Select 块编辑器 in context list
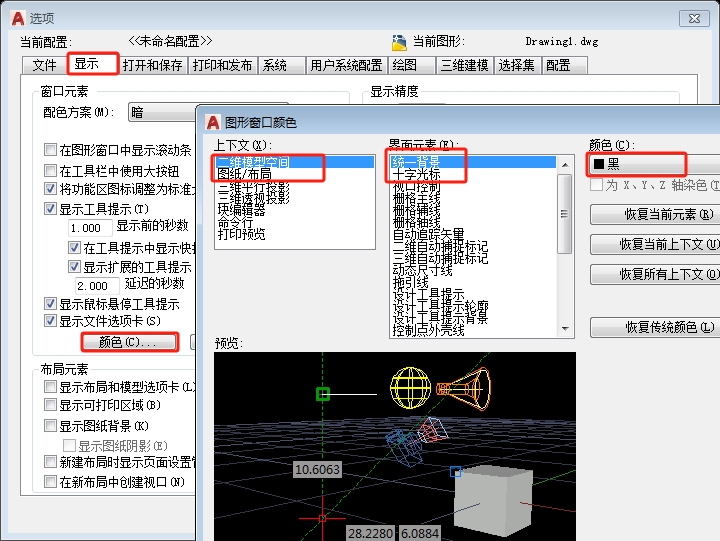 pos(294,210)
